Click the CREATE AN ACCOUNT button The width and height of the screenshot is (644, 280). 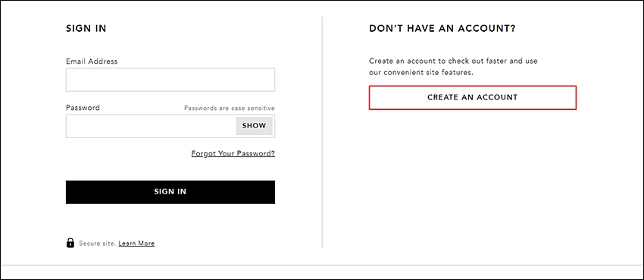[x=472, y=98]
